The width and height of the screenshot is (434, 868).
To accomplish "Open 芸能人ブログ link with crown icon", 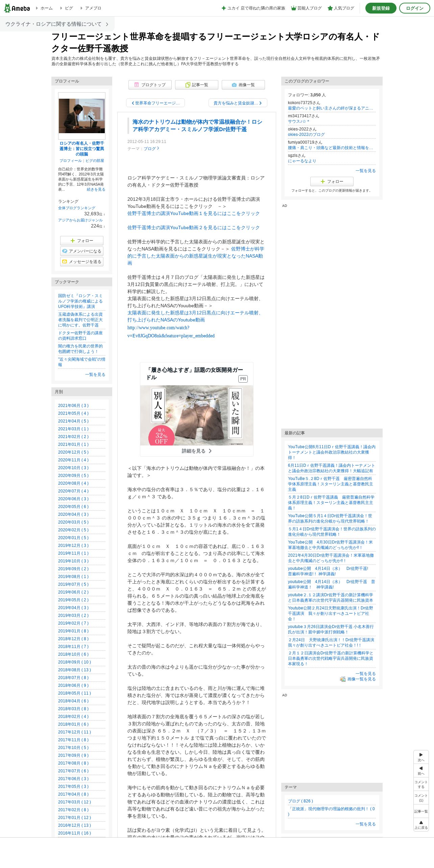I will (x=307, y=8).
